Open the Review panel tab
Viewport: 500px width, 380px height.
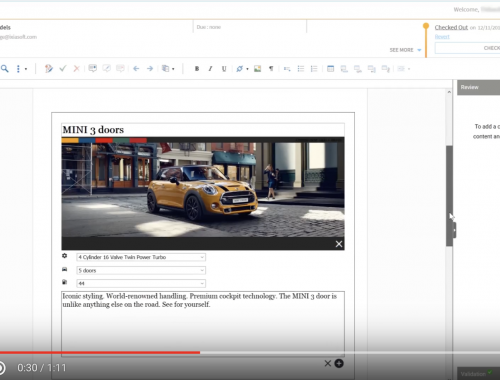[478, 87]
